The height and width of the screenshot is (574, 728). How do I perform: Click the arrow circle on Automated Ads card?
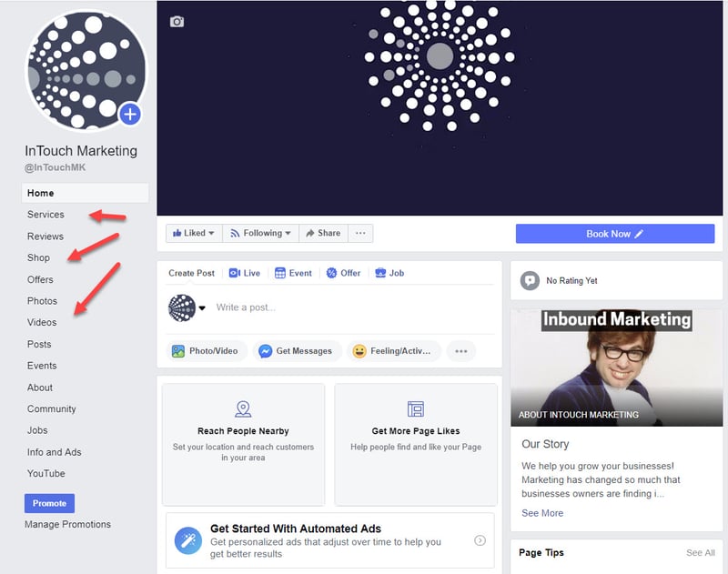click(480, 540)
